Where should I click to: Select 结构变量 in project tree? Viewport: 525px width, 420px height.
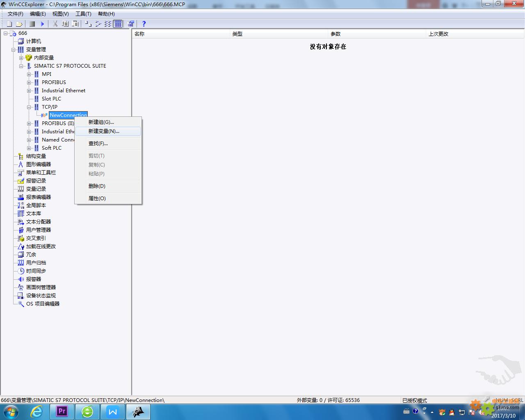36,156
